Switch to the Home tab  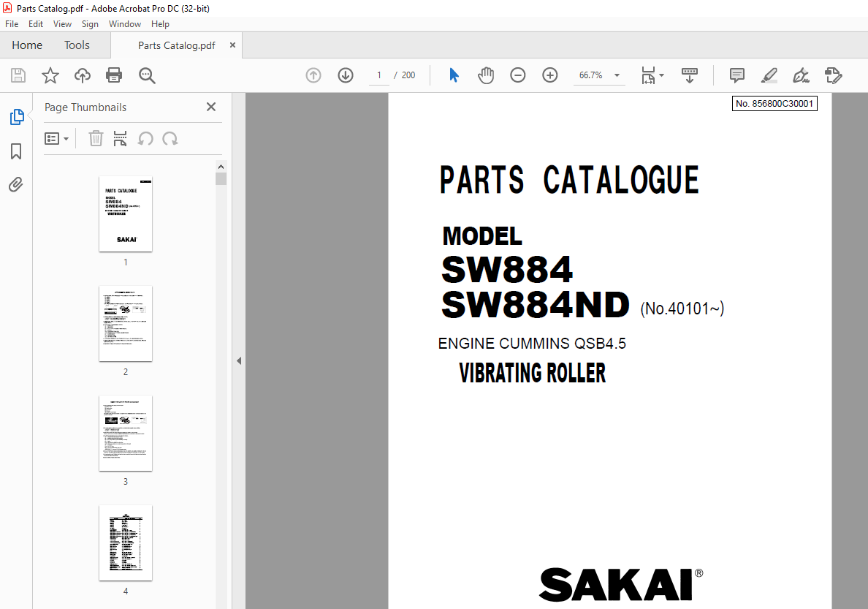27,45
